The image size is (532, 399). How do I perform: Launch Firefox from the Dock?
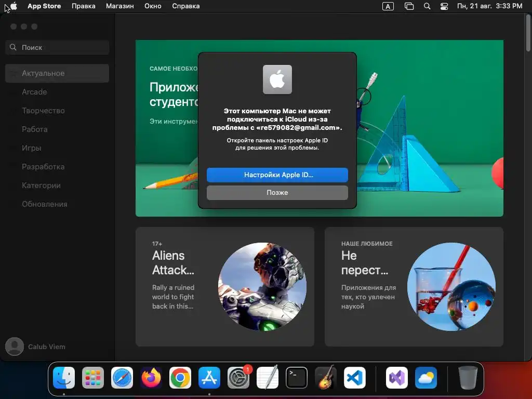(x=151, y=378)
